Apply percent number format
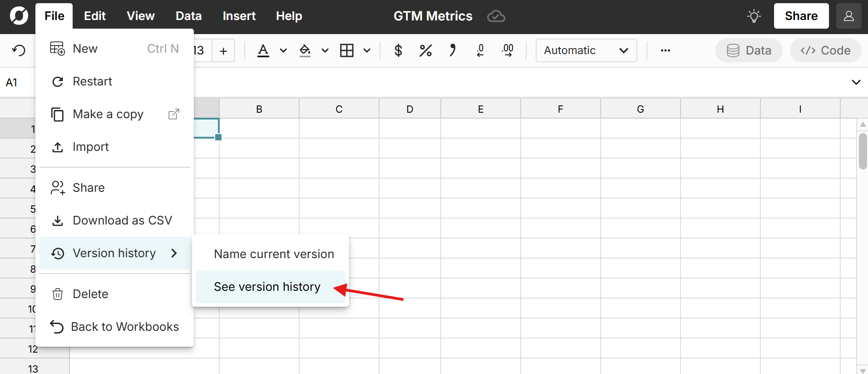Screen dimensions: 868x374 [425, 50]
